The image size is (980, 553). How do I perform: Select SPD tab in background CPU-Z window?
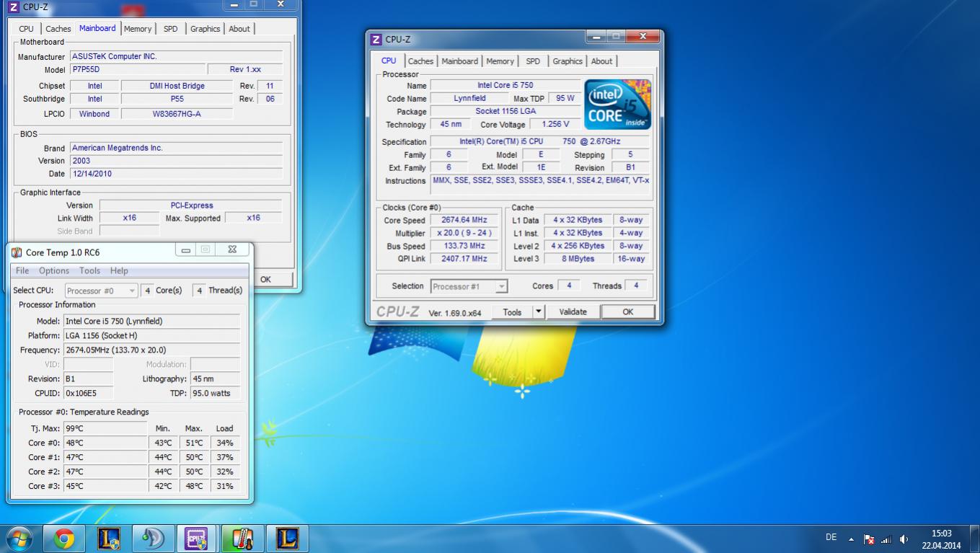[170, 29]
